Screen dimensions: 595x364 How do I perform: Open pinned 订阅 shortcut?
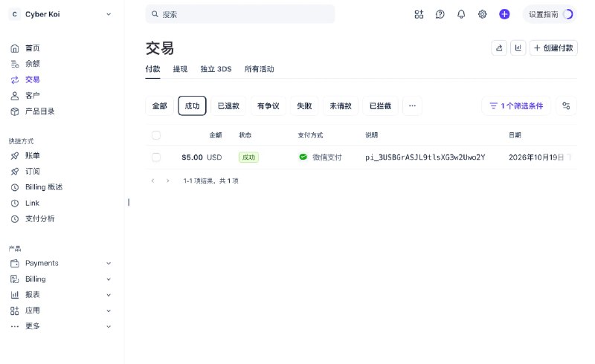(x=32, y=172)
